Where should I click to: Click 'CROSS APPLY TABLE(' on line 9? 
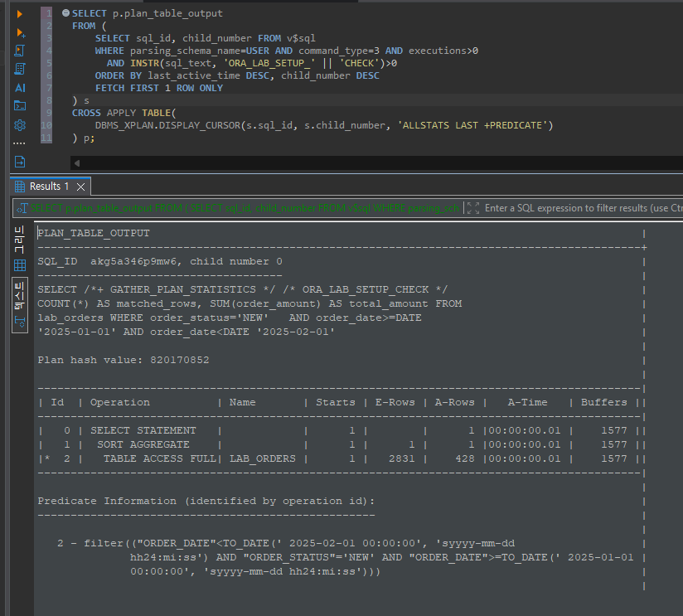pos(124,113)
